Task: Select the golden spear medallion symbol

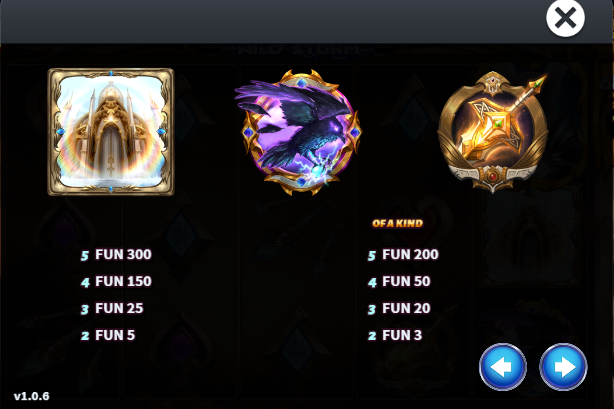Action: tap(493, 132)
